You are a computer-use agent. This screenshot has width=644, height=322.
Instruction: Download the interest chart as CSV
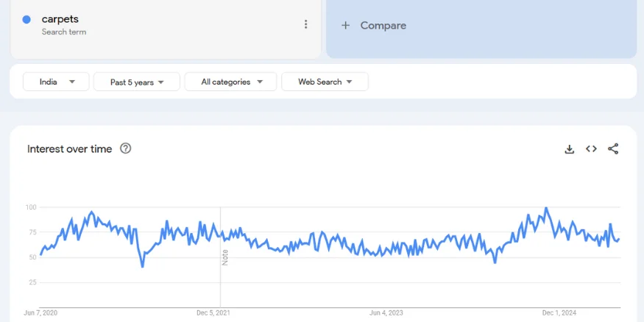click(x=569, y=149)
